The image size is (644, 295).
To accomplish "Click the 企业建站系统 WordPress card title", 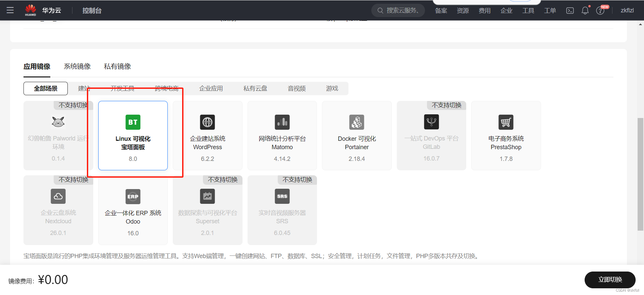I will (x=207, y=143).
